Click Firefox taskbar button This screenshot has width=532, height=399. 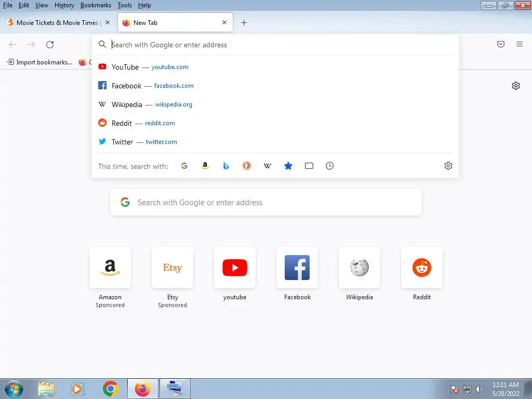pyautogui.click(x=142, y=389)
